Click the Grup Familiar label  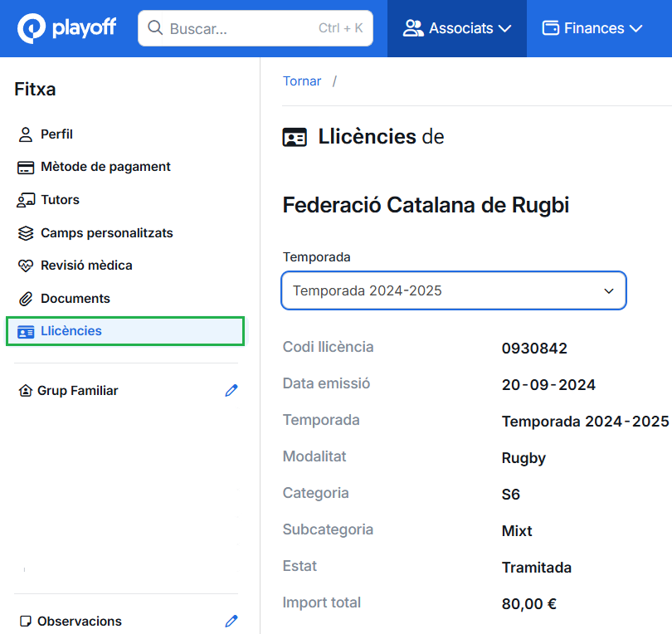78,391
